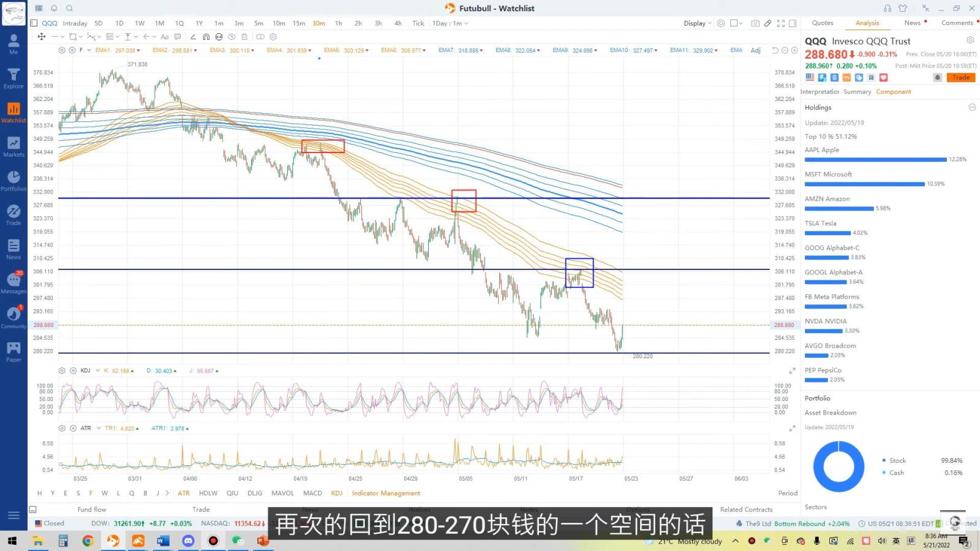Switch to the News tab
980x551 pixels.
coord(913,23)
